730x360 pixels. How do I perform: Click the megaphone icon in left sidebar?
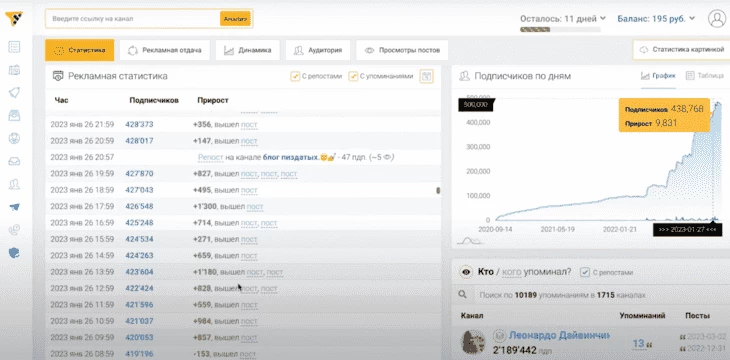(14, 92)
